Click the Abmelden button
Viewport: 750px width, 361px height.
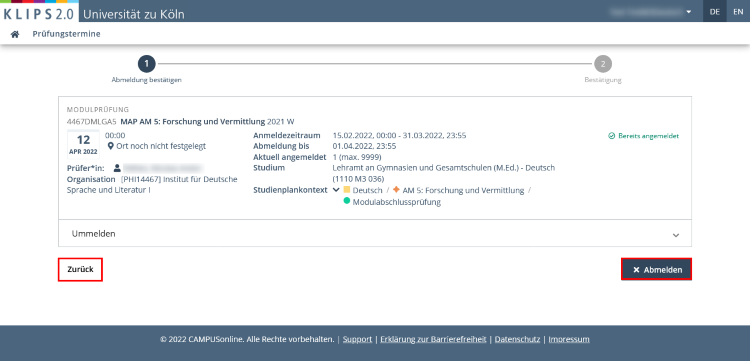click(656, 270)
